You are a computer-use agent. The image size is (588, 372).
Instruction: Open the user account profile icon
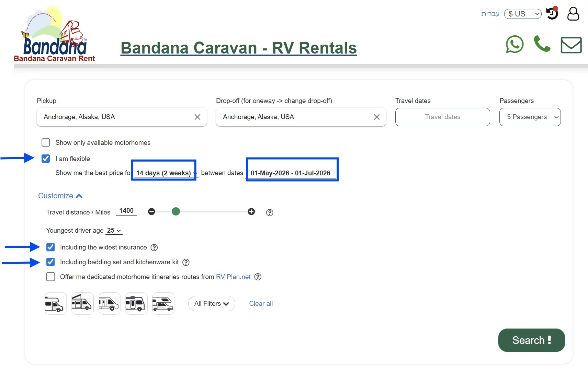[573, 14]
